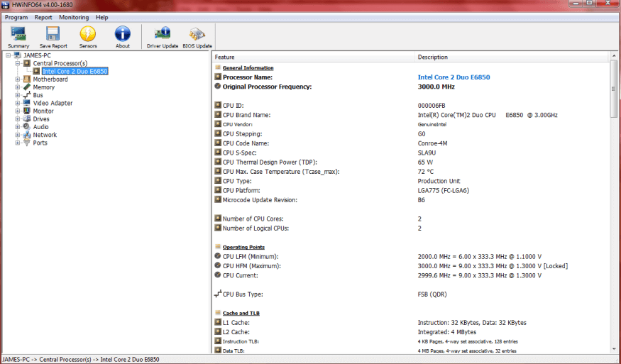
Task: Click the Cache and TLB section icon
Action: (x=218, y=312)
